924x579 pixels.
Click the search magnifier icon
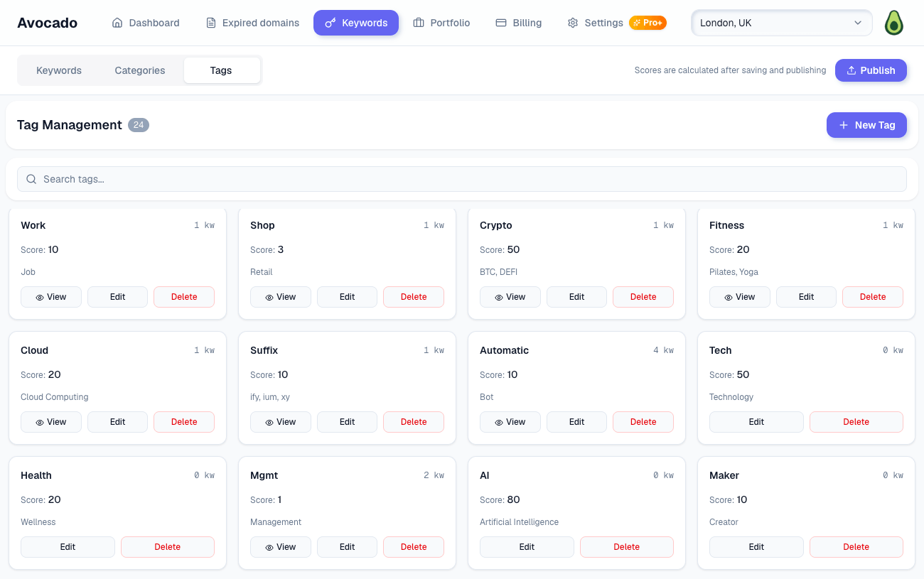[x=31, y=179]
